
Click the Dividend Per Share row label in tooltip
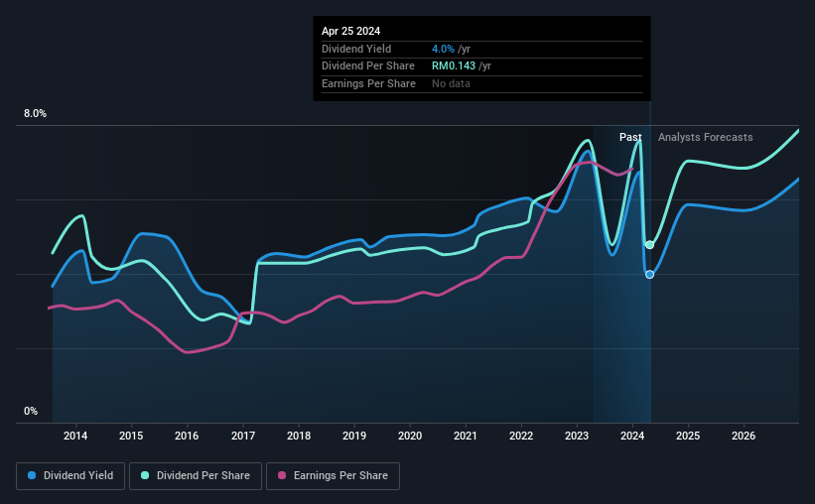pyautogui.click(x=368, y=66)
